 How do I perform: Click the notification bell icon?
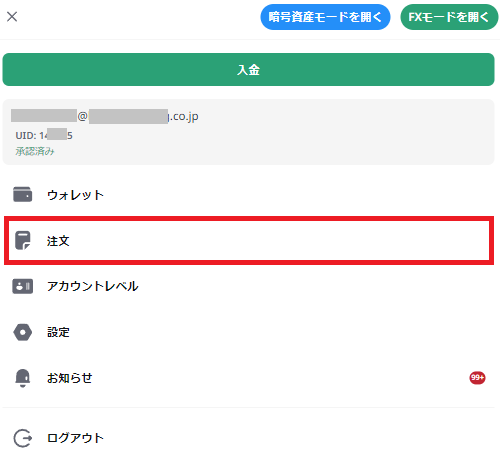point(22,378)
